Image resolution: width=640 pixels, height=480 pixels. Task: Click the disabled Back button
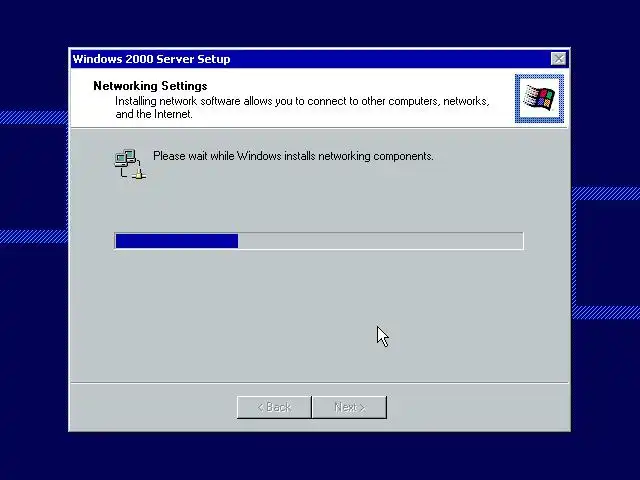(274, 407)
